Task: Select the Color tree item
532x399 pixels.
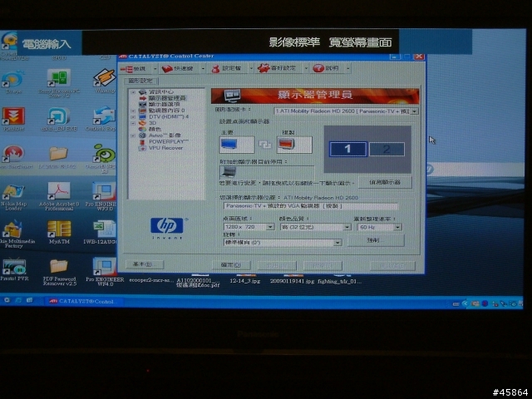Action: point(155,129)
